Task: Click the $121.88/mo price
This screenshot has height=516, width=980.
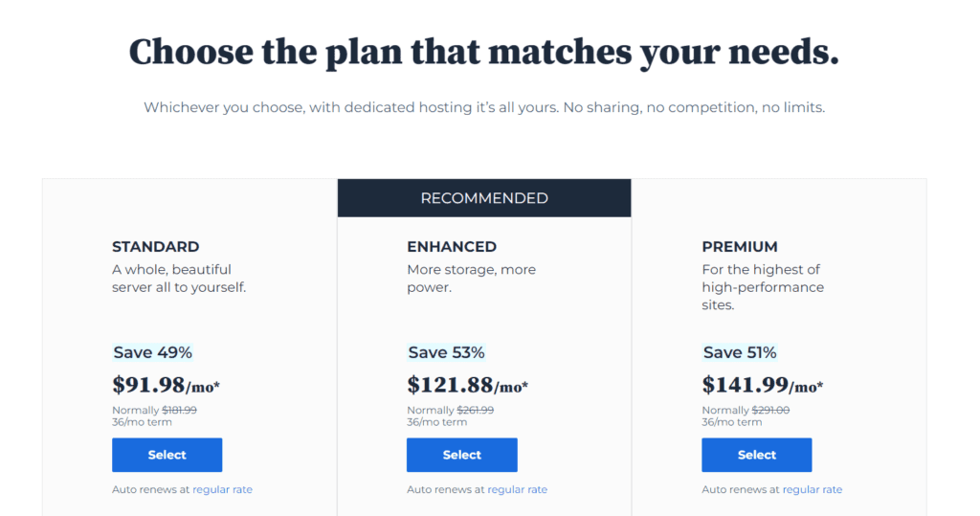Action: pyautogui.click(x=467, y=386)
